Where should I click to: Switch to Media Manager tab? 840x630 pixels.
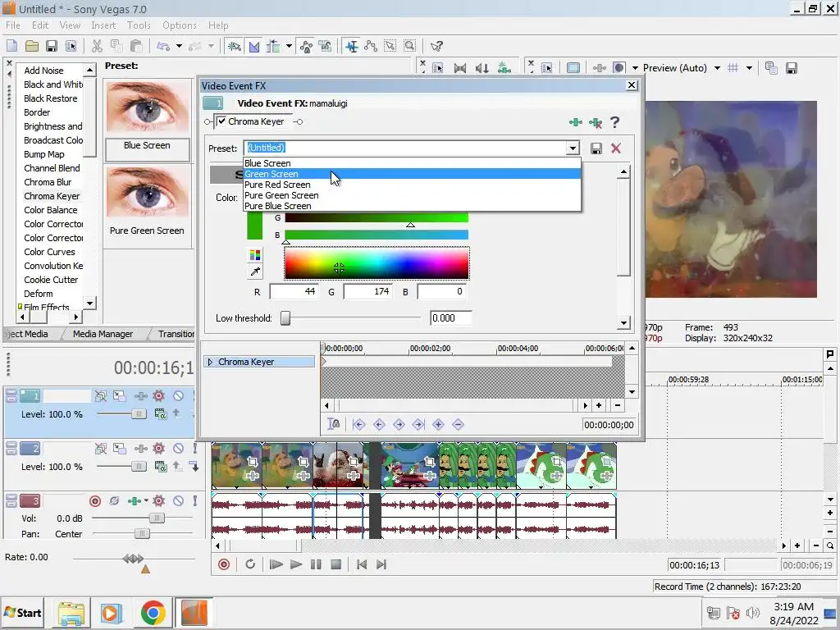[103, 334]
